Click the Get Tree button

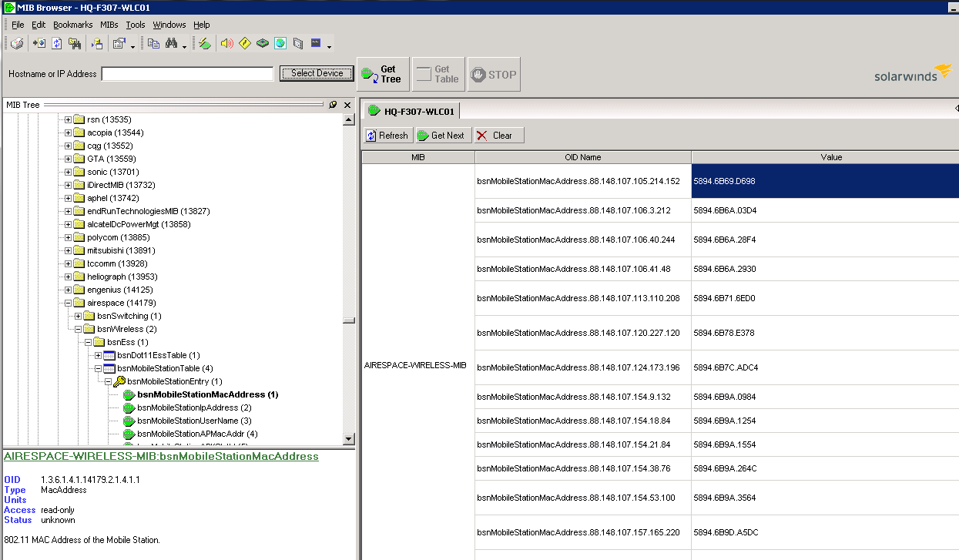coord(383,74)
